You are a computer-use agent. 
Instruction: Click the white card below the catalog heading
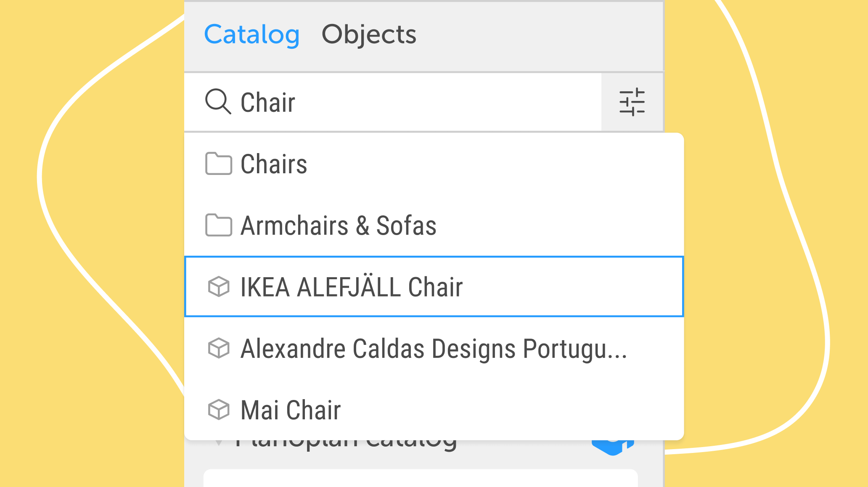coord(421,478)
